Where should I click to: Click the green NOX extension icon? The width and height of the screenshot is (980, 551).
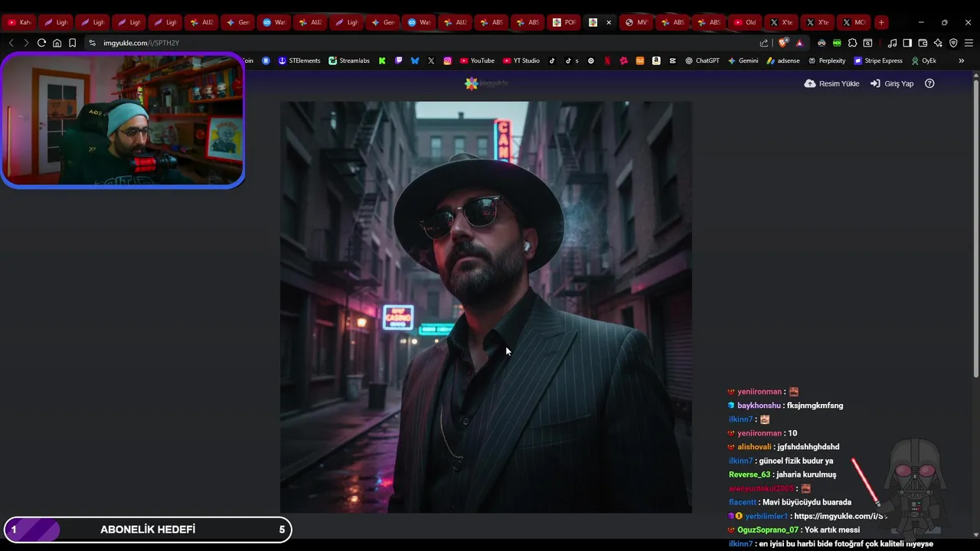click(837, 43)
